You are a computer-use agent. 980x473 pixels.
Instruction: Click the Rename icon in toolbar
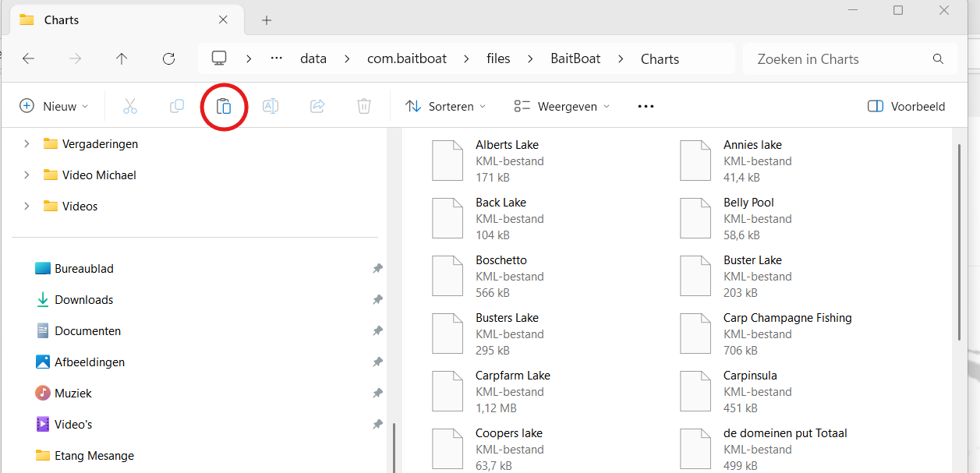coord(271,107)
